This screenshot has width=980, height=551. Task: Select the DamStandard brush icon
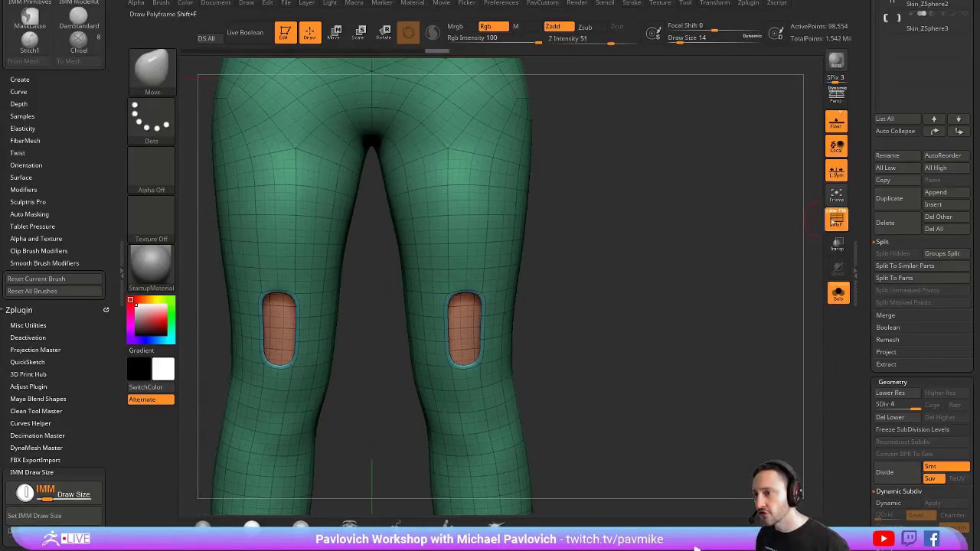(79, 18)
